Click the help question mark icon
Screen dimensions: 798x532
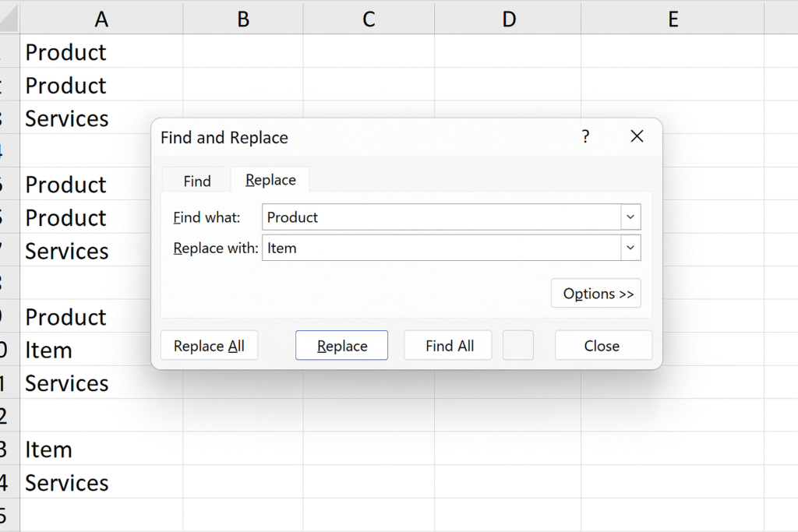(585, 137)
